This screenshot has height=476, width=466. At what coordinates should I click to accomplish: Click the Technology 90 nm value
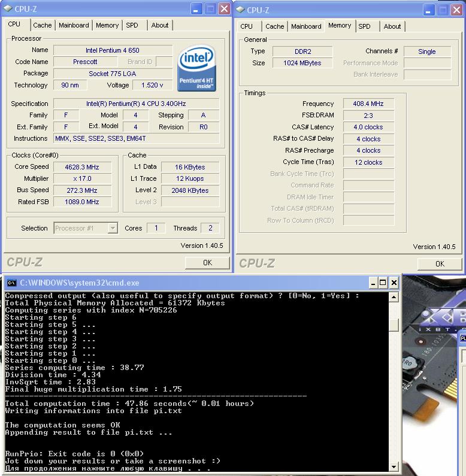pos(70,85)
